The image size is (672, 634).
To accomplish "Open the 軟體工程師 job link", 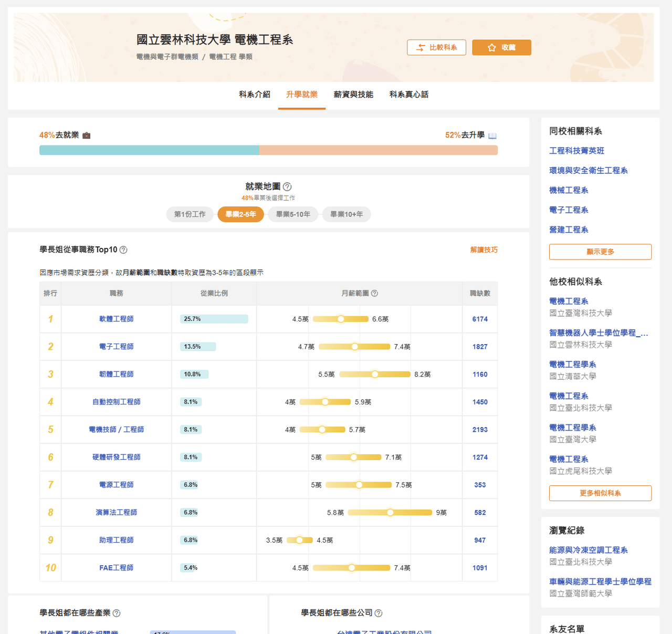I will pos(117,319).
